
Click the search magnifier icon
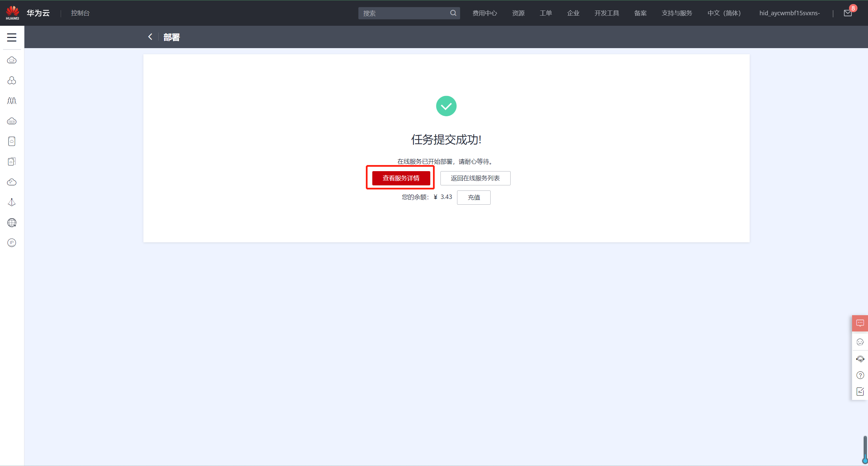tap(453, 13)
